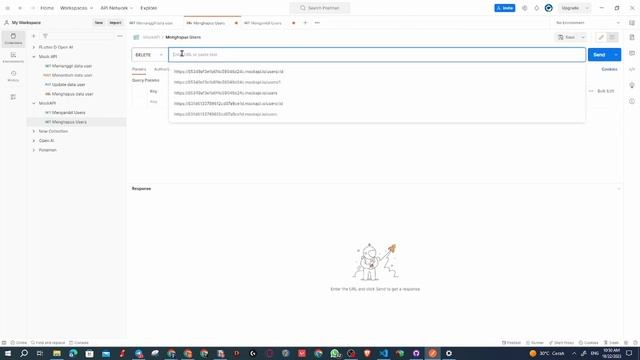The image size is (640, 360).
Task: Click the comments view icon beside pencil
Action: 612,37
